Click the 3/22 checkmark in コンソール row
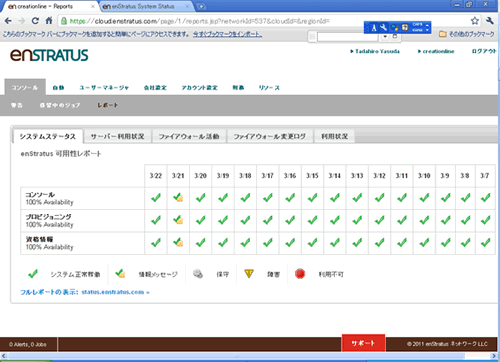 (156, 198)
